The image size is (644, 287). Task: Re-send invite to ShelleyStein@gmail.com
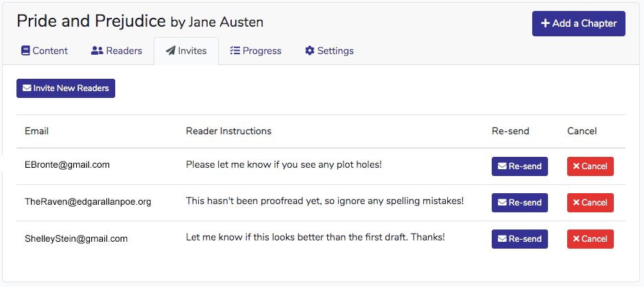tap(519, 239)
